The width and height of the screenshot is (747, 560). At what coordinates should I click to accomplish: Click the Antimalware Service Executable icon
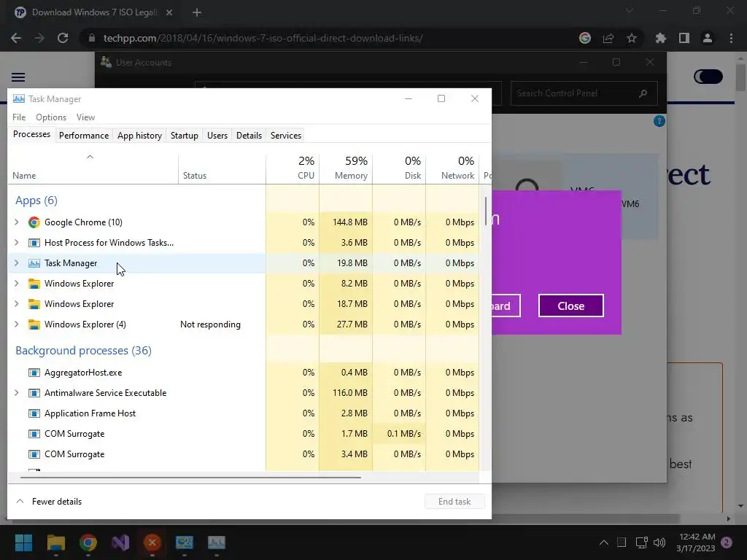[x=34, y=393]
